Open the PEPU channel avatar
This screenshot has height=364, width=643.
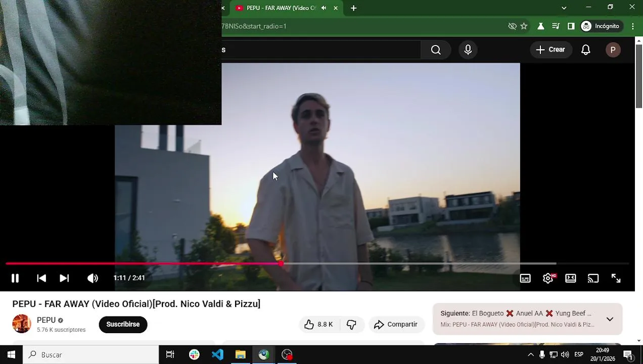click(x=21, y=324)
